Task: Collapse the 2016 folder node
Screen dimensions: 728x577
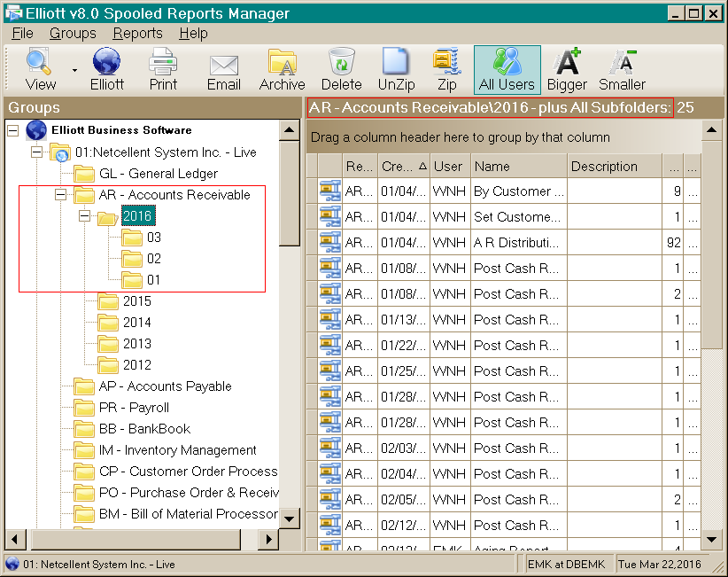Action: click(84, 215)
